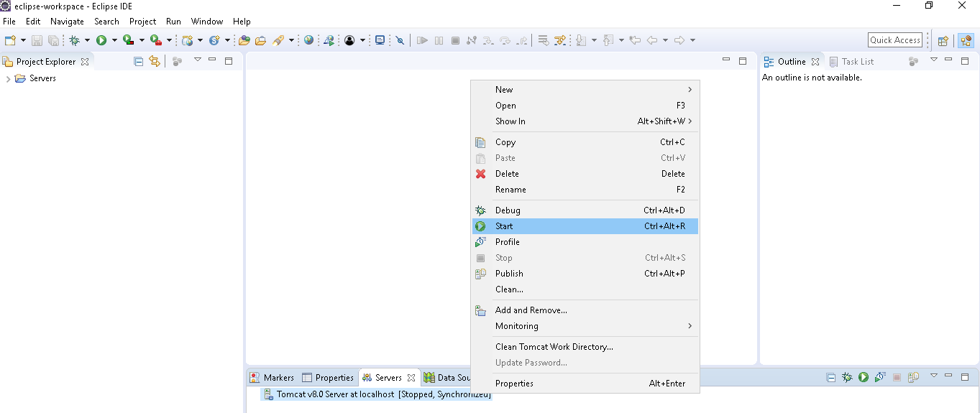Screen dimensions: 980x413
Task: Click Collapse All icon in Servers view
Action: (x=831, y=377)
